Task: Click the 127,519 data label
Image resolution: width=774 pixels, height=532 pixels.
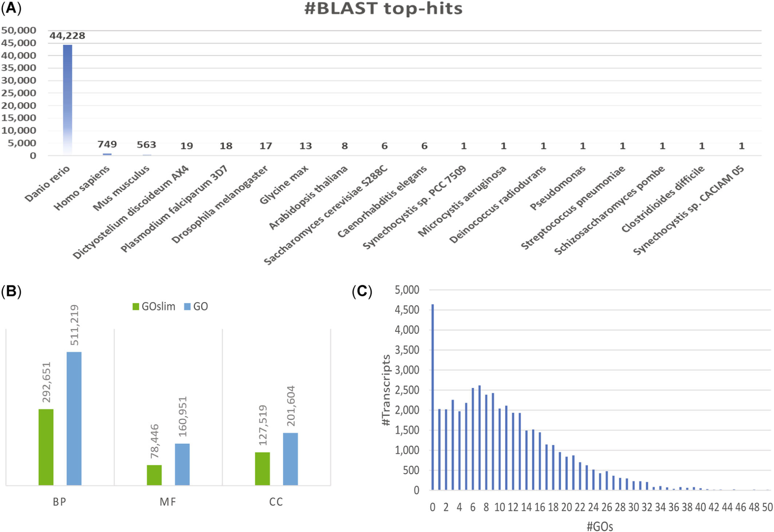Action: pyautogui.click(x=263, y=425)
